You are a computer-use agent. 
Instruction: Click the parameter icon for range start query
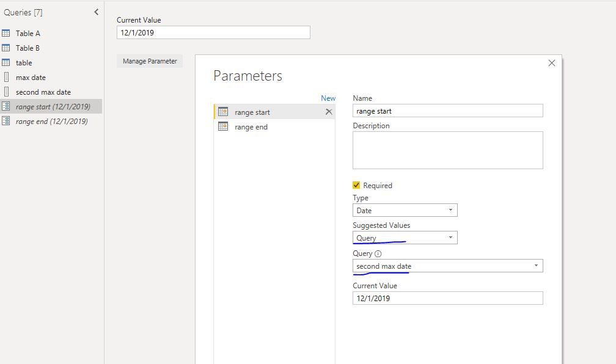pyautogui.click(x=6, y=106)
